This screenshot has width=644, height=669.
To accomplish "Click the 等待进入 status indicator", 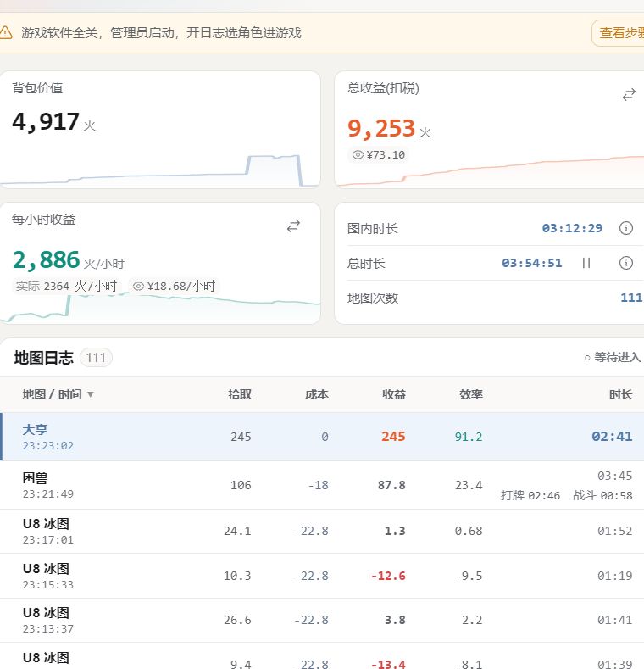I will click(x=613, y=357).
